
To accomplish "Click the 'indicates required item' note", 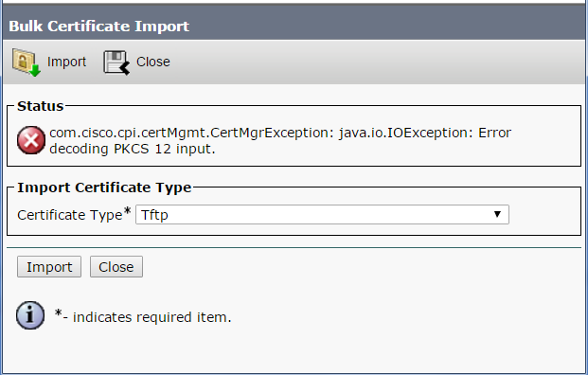I will (151, 317).
